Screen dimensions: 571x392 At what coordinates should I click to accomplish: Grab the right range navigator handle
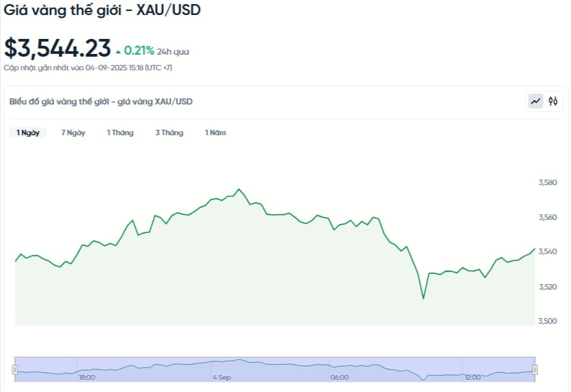(x=535, y=369)
